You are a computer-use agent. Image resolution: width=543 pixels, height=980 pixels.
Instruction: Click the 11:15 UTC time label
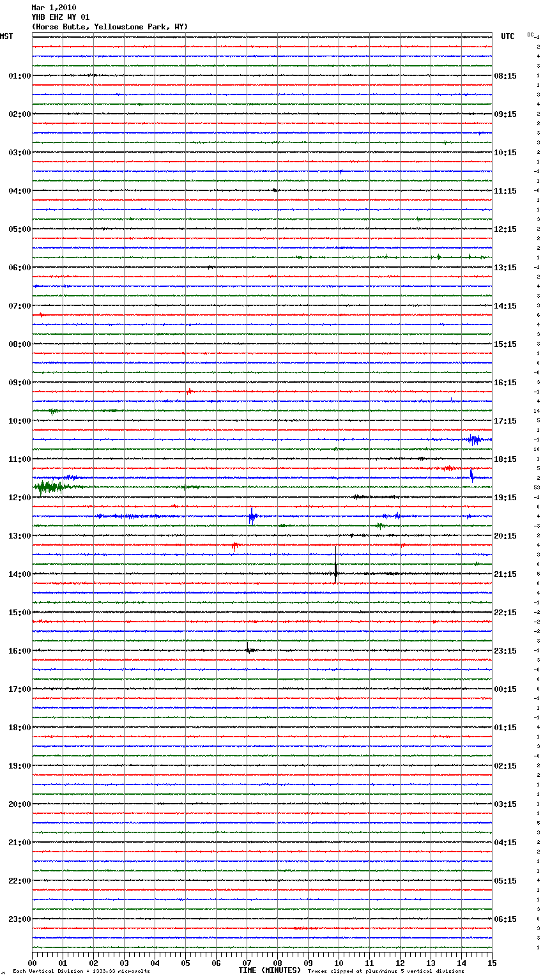pos(505,191)
